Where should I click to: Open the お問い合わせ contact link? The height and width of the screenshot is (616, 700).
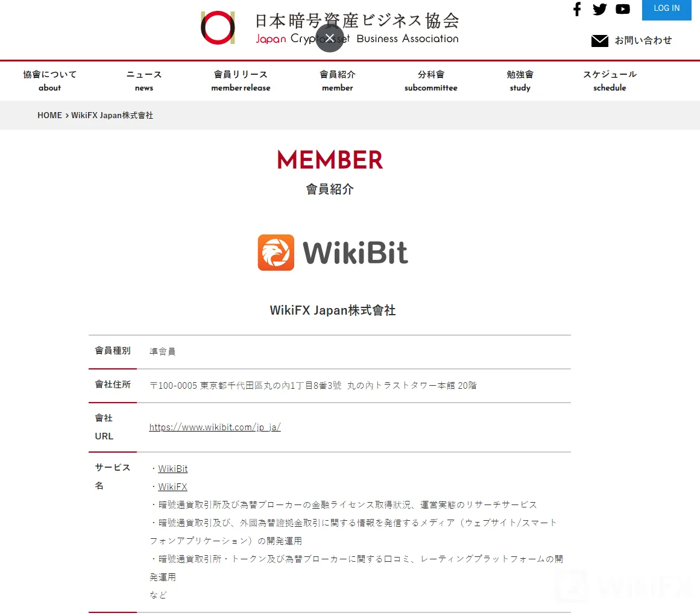pyautogui.click(x=643, y=40)
